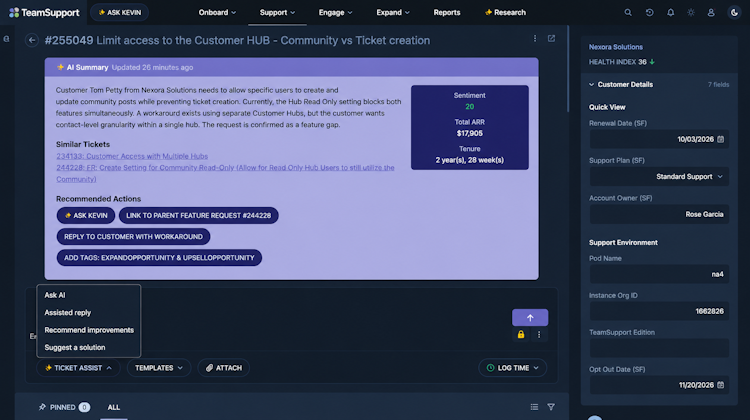The image size is (750, 420).
Task: Switch to list view icon
Action: tap(534, 407)
